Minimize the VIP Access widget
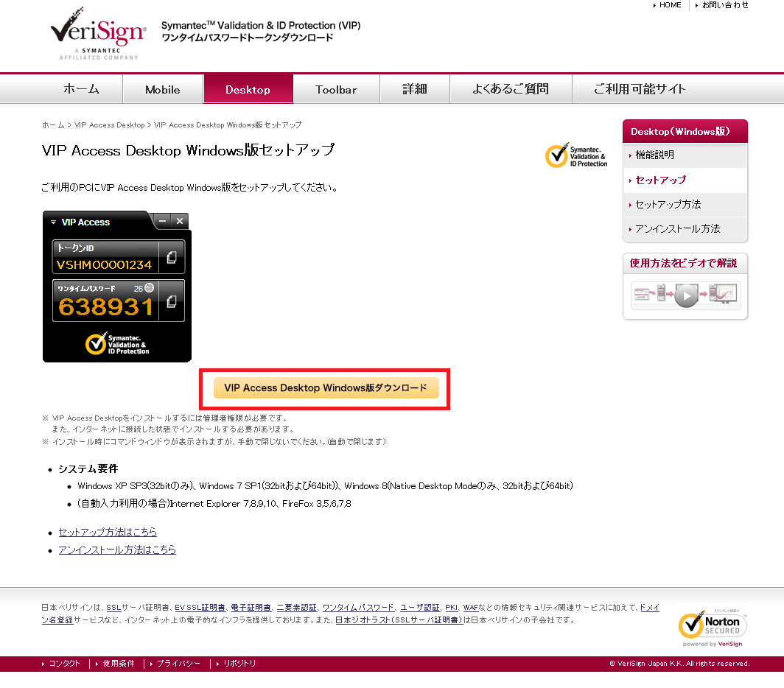The width and height of the screenshot is (784, 688). 163,220
